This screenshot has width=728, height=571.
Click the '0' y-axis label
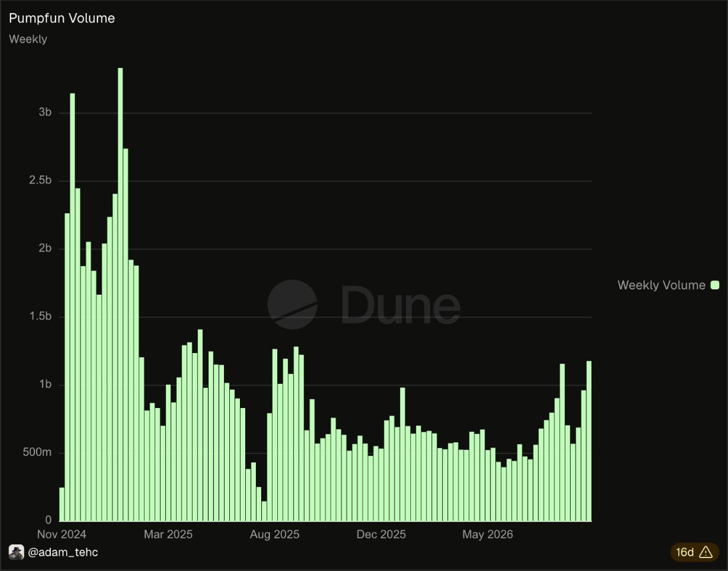coord(50,521)
